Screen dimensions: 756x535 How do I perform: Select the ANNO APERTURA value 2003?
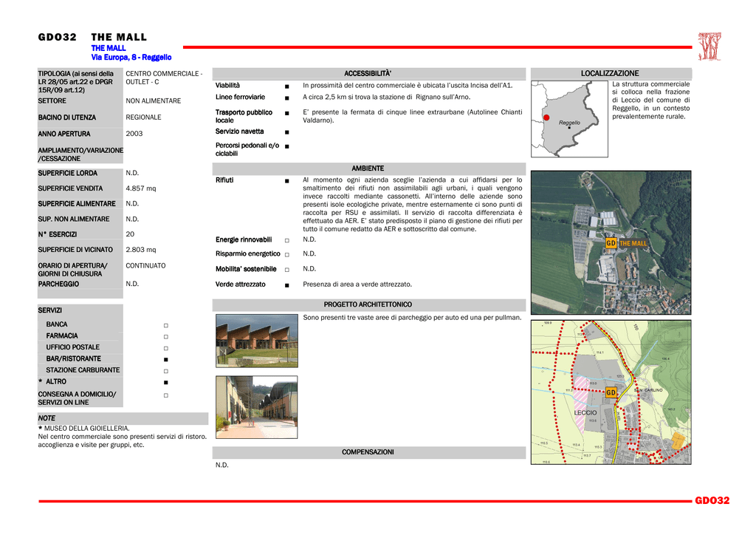(x=134, y=134)
